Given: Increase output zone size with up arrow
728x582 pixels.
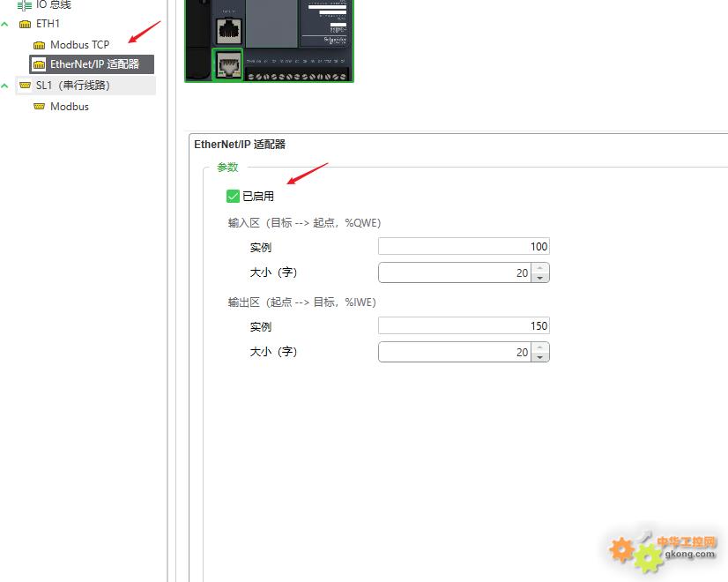Looking at the screenshot, I should point(540,347).
